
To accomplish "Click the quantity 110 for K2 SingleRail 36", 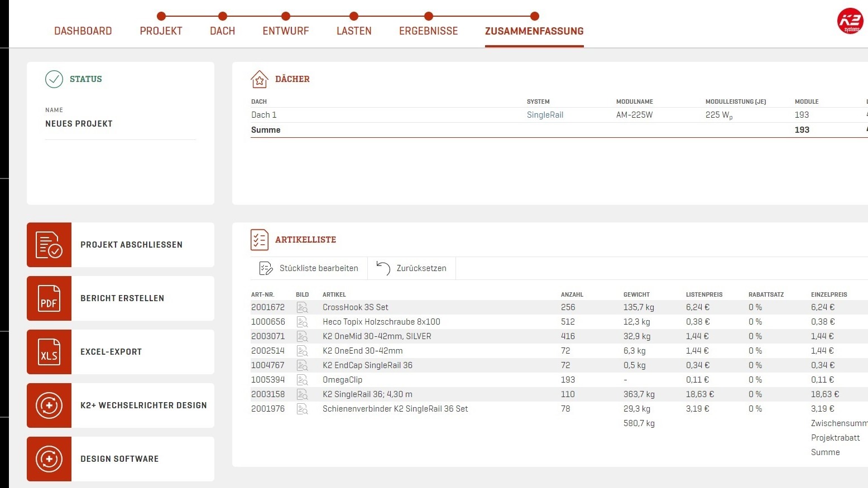I will pos(568,394).
